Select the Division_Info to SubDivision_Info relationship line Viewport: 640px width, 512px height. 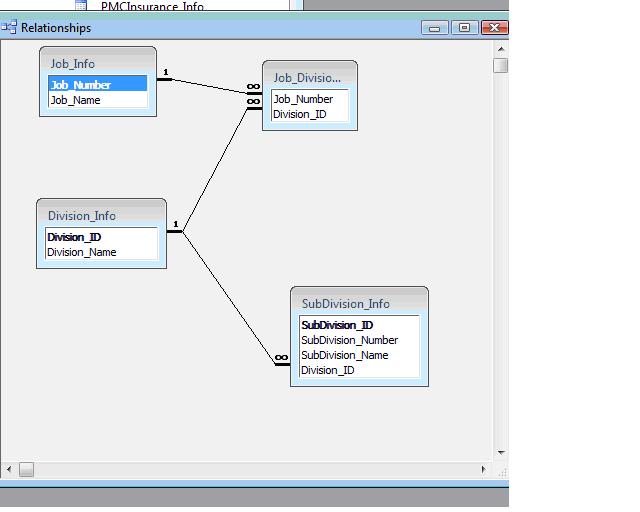click(229, 298)
